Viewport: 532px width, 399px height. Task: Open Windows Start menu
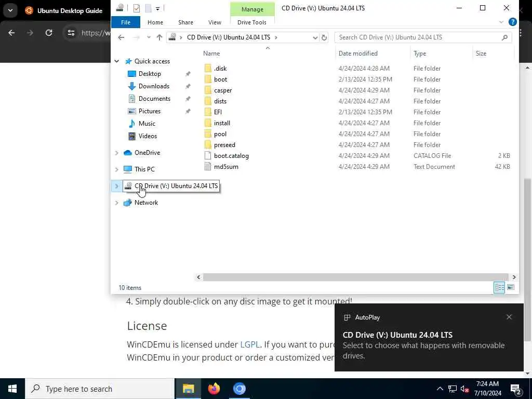click(12, 389)
